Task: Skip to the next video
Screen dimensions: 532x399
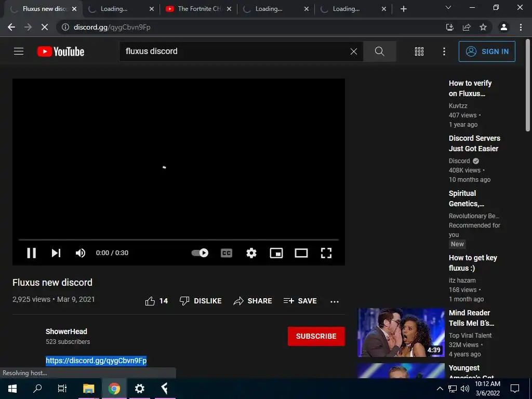Action: tap(56, 253)
